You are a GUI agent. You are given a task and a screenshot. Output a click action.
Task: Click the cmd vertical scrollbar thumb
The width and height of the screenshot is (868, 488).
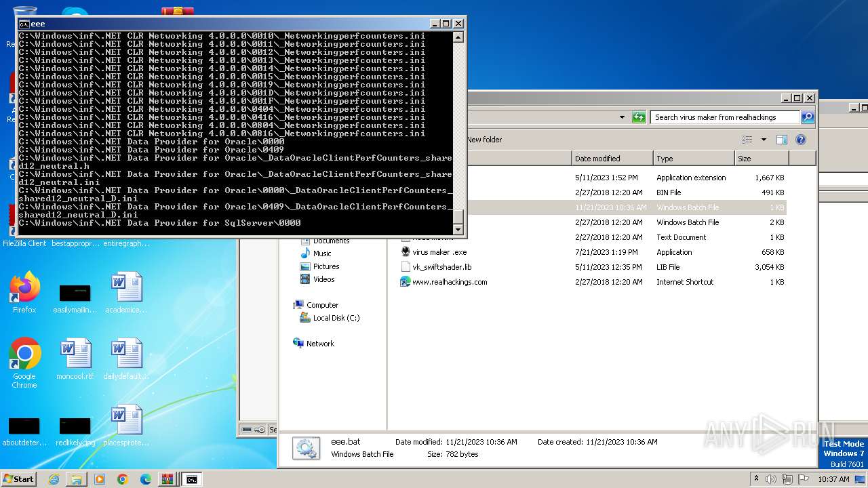[x=458, y=217]
